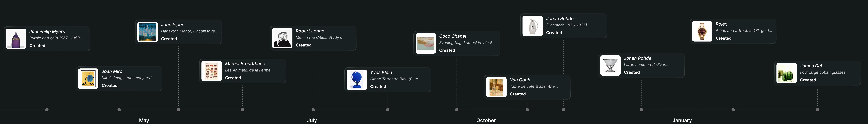Open the Rolex gold watch thumbnail

[x=702, y=31]
